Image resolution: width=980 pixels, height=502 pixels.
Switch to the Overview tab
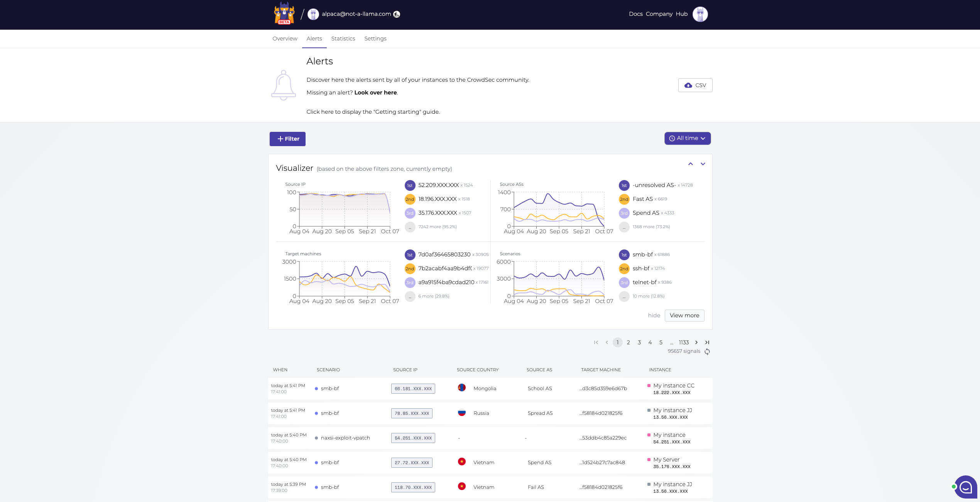[x=285, y=39]
